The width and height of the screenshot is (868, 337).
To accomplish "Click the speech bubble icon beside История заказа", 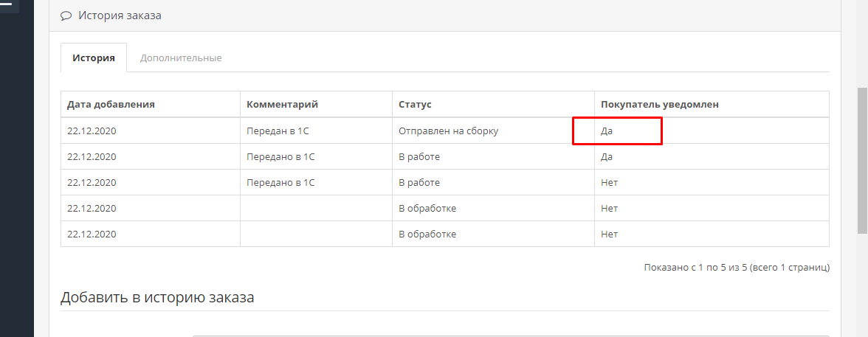I will click(x=66, y=15).
